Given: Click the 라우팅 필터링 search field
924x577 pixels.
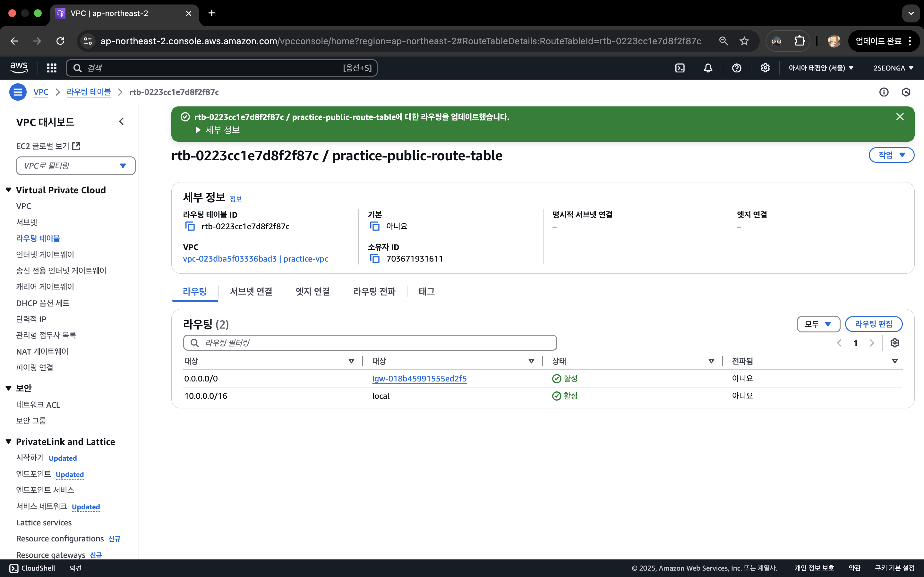Looking at the screenshot, I should pos(370,343).
